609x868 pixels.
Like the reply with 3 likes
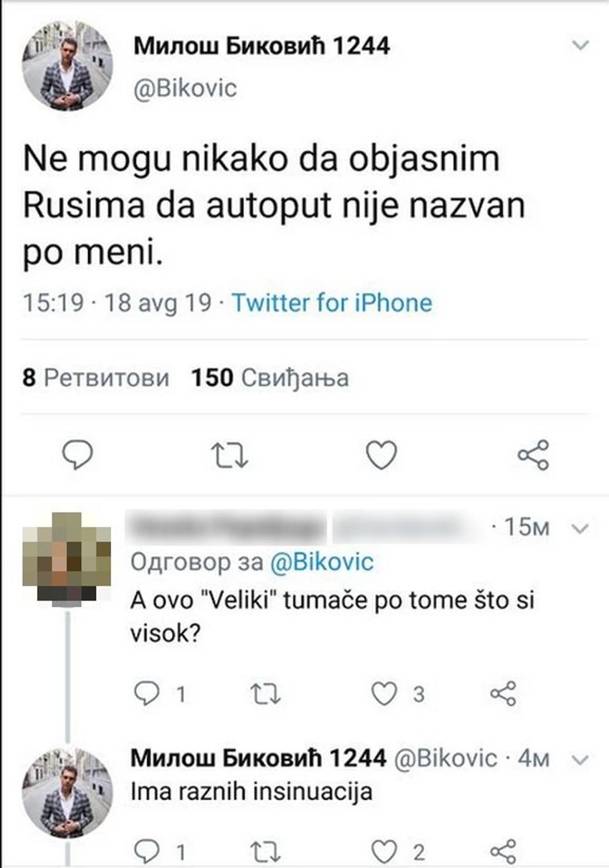coord(385,693)
